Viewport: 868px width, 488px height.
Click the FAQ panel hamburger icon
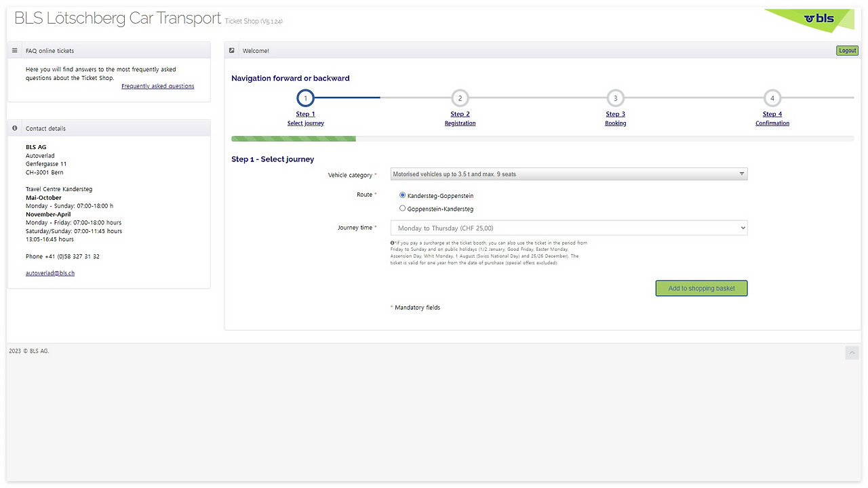[x=15, y=50]
